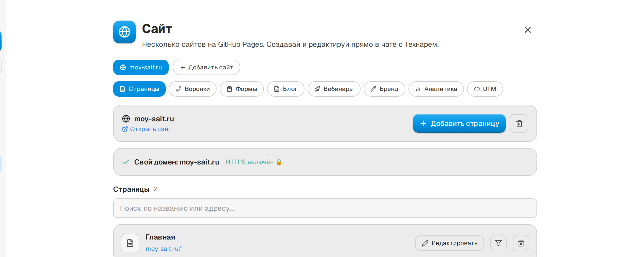
Task: Open the moy-sait.ru/ page address link
Action: pyautogui.click(x=163, y=249)
